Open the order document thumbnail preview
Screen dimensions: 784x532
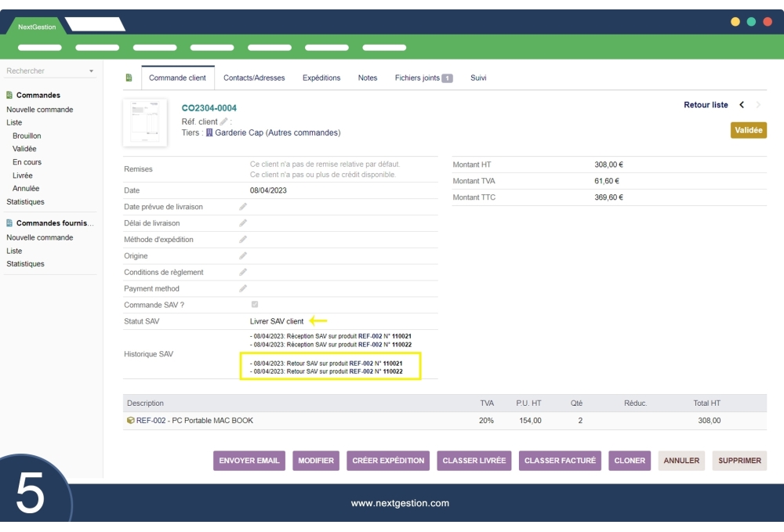click(x=145, y=122)
